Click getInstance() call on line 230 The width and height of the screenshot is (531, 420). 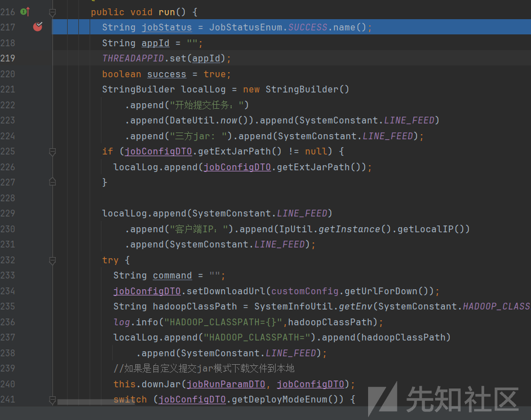click(x=355, y=229)
